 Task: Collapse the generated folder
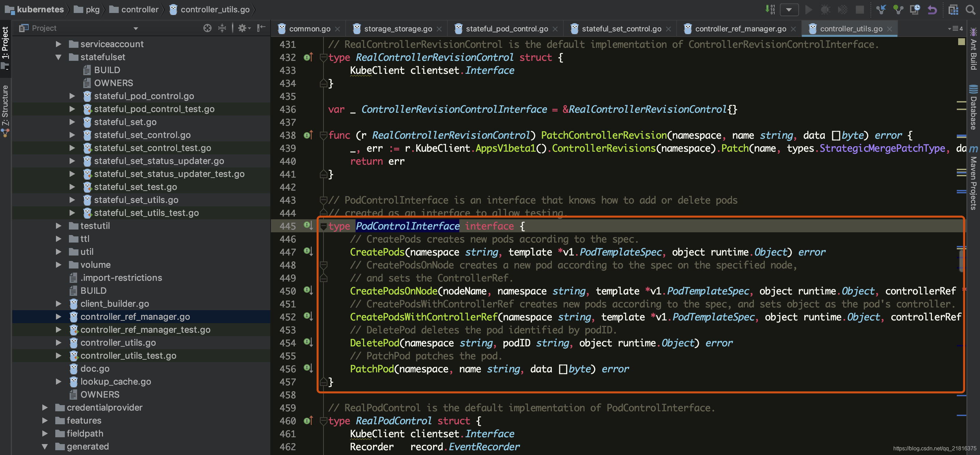pyautogui.click(x=45, y=446)
